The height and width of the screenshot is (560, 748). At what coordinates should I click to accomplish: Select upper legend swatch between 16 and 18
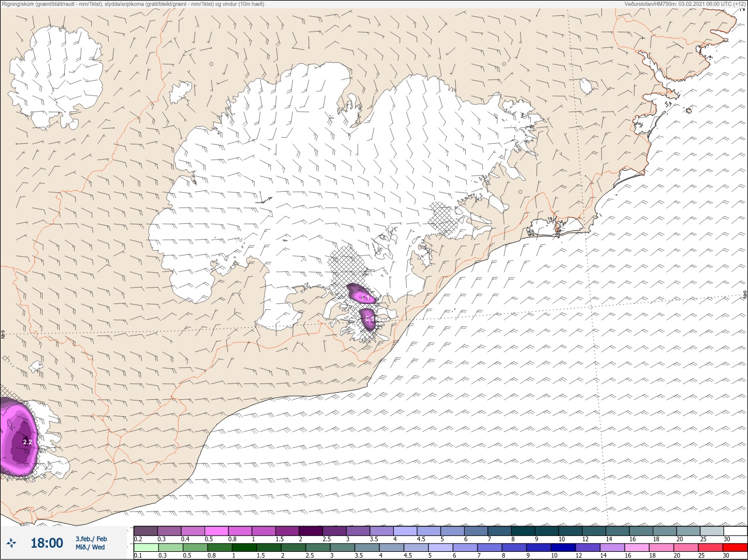pos(641,531)
